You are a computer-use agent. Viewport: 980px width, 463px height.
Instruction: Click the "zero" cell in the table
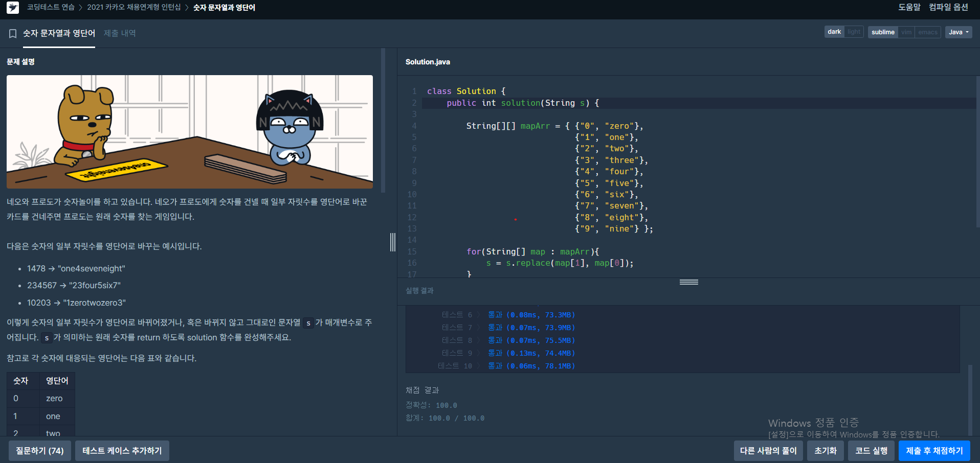coord(57,399)
